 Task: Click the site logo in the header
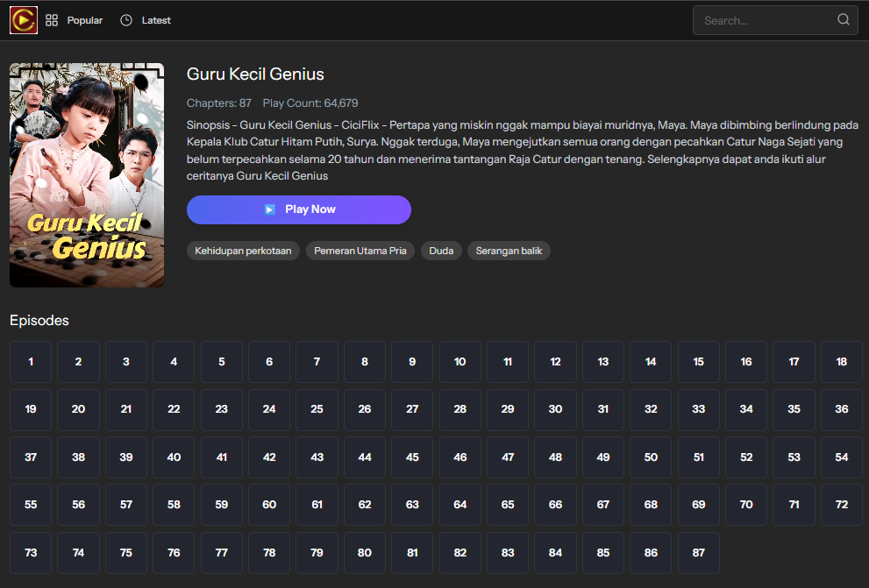[24, 20]
